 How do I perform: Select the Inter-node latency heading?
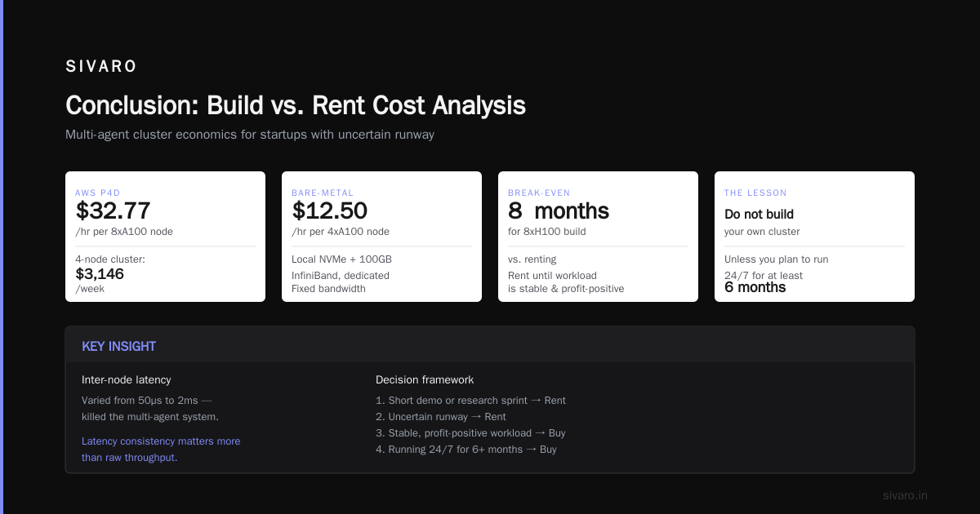coord(127,379)
